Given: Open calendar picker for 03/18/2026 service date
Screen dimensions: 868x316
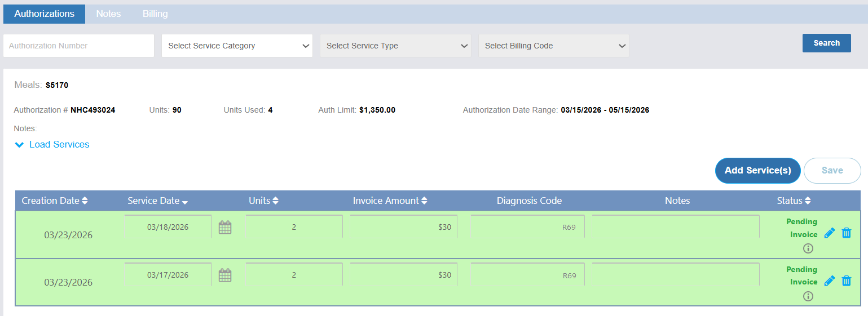Looking at the screenshot, I should (x=225, y=228).
